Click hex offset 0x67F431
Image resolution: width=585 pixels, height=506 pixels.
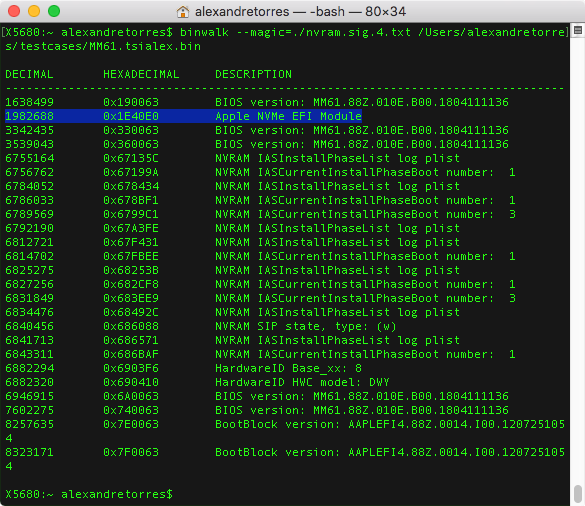tap(131, 242)
